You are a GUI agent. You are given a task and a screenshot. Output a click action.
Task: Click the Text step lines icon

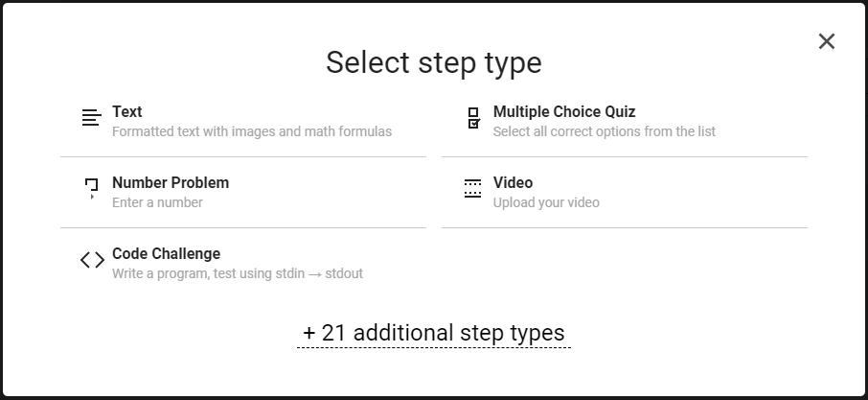91,118
